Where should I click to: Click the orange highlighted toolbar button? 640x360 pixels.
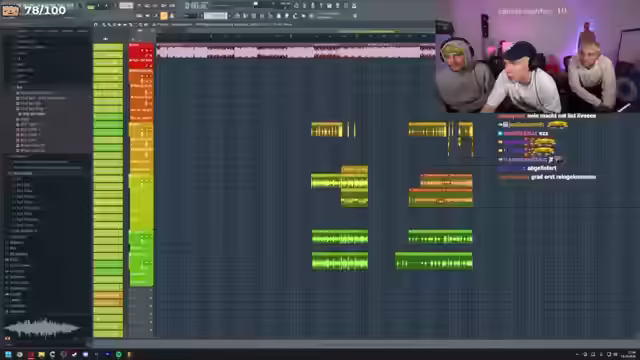[x=164, y=16]
